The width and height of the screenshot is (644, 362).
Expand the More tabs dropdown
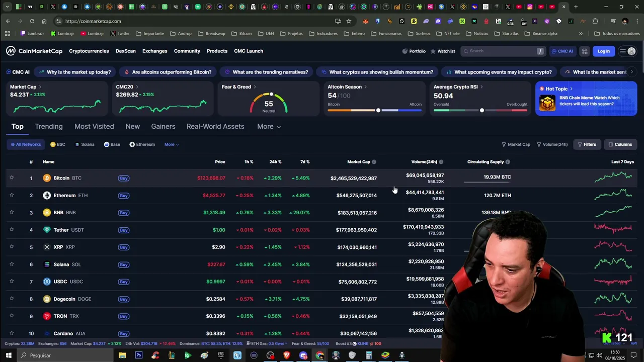[x=269, y=127]
